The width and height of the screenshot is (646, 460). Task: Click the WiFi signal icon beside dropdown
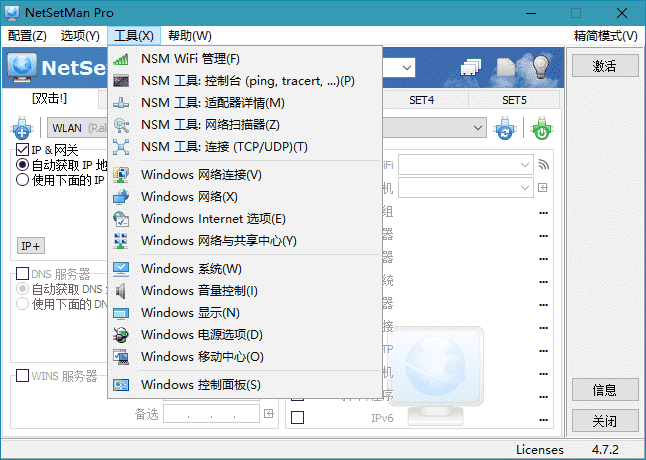tap(544, 164)
